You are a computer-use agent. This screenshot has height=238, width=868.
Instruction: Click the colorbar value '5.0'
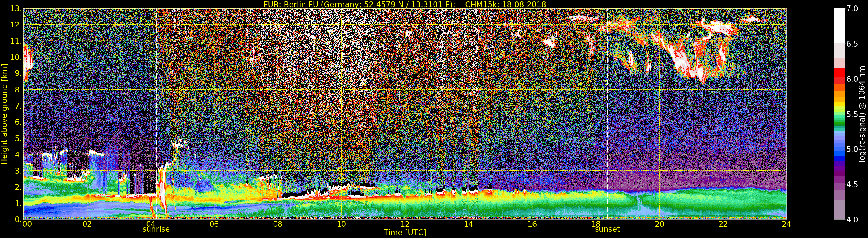tap(852, 149)
